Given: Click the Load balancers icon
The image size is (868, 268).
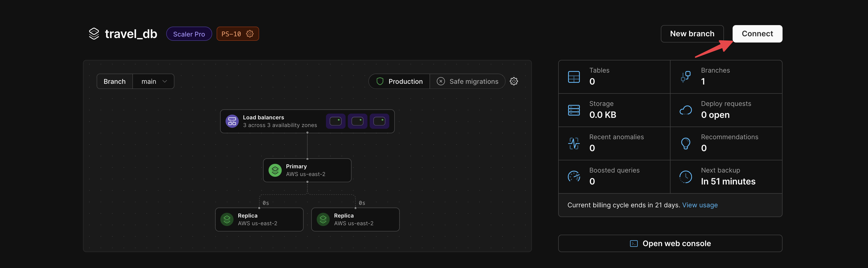Looking at the screenshot, I should (x=232, y=121).
